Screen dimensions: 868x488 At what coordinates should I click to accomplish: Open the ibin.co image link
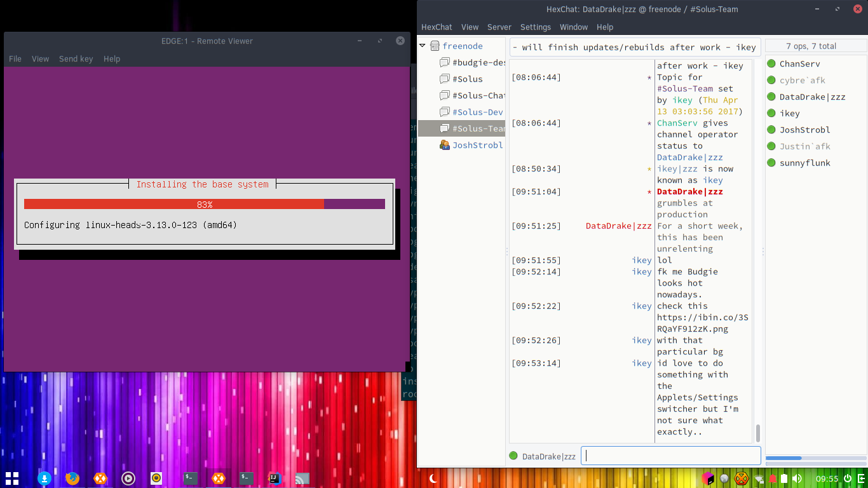tap(703, 323)
